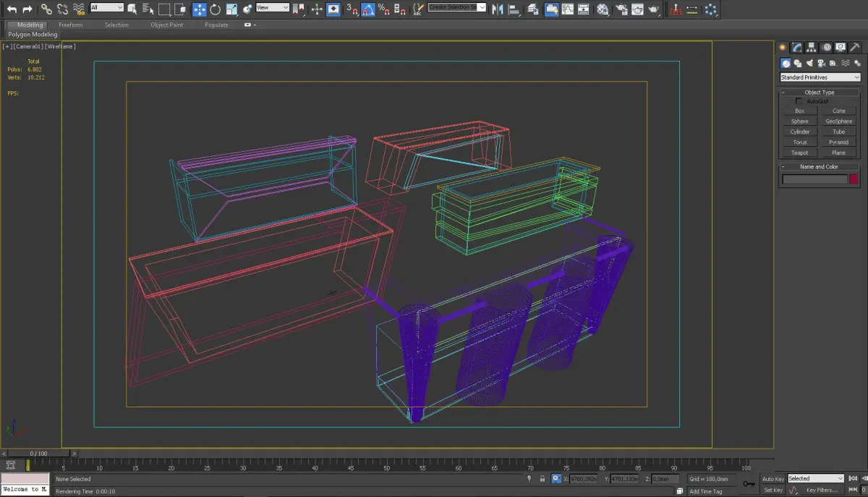Click the Redo arrow icon
Viewport: 868px width, 497px height.
[x=27, y=9]
